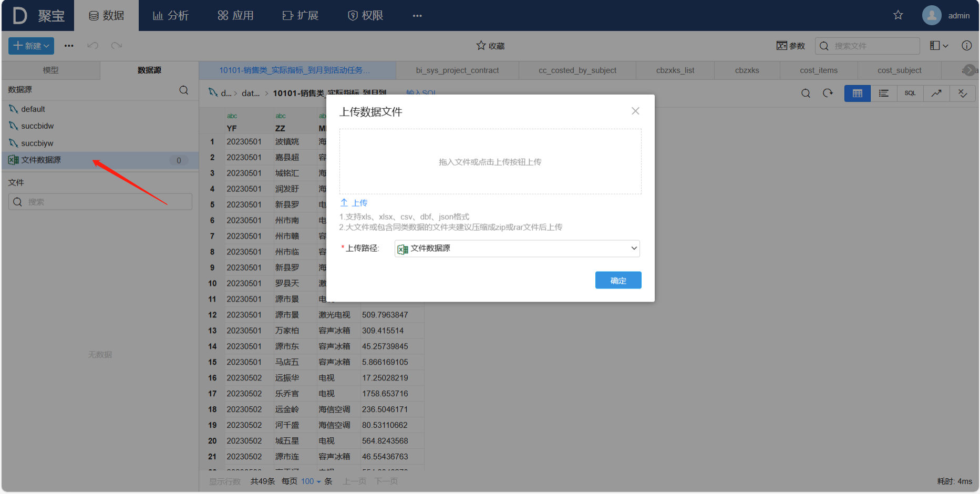Open the cbzxks tab
This screenshot has width=980, height=494.
coord(747,70)
